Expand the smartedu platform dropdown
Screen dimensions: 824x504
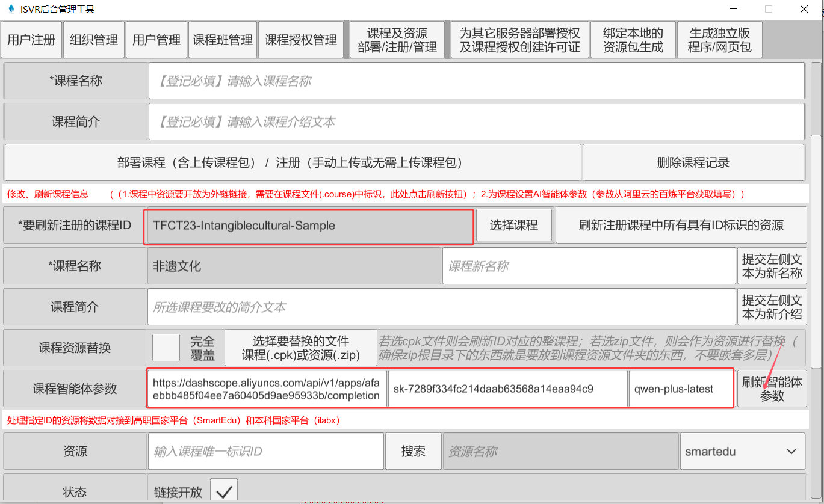(742, 451)
